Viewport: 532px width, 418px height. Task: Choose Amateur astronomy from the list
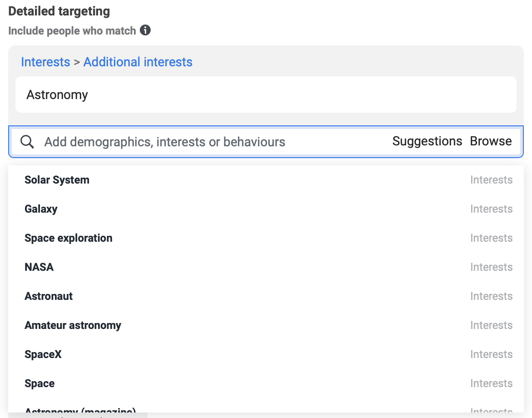(x=73, y=325)
